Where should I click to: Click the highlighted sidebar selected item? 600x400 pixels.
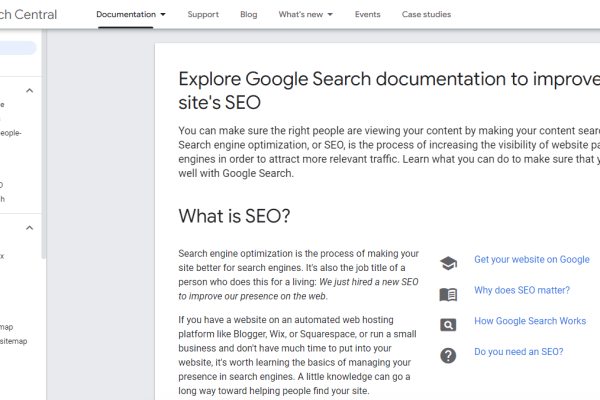click(x=18, y=48)
